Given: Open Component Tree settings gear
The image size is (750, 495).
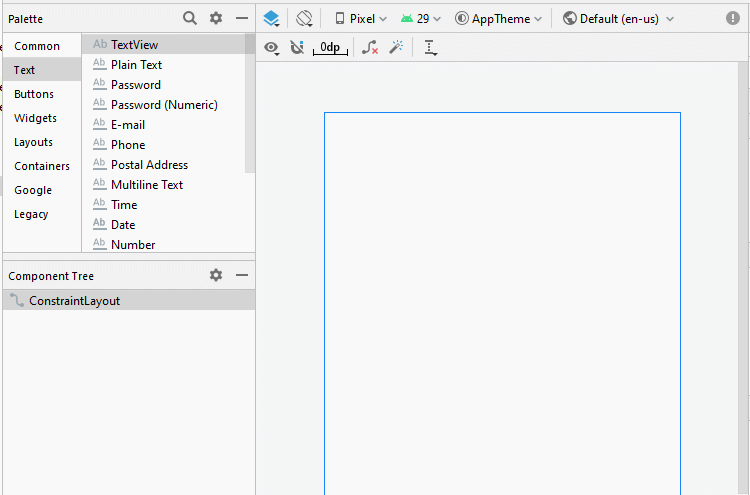Looking at the screenshot, I should coord(216,275).
